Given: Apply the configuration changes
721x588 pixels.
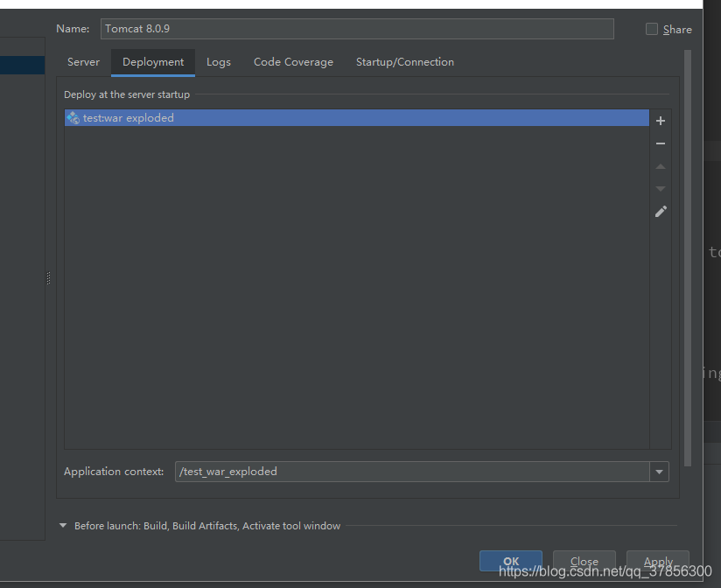Looking at the screenshot, I should [x=658, y=561].
